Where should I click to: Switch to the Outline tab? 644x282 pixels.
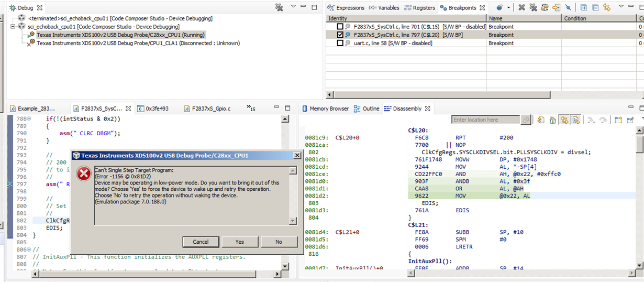tap(367, 109)
